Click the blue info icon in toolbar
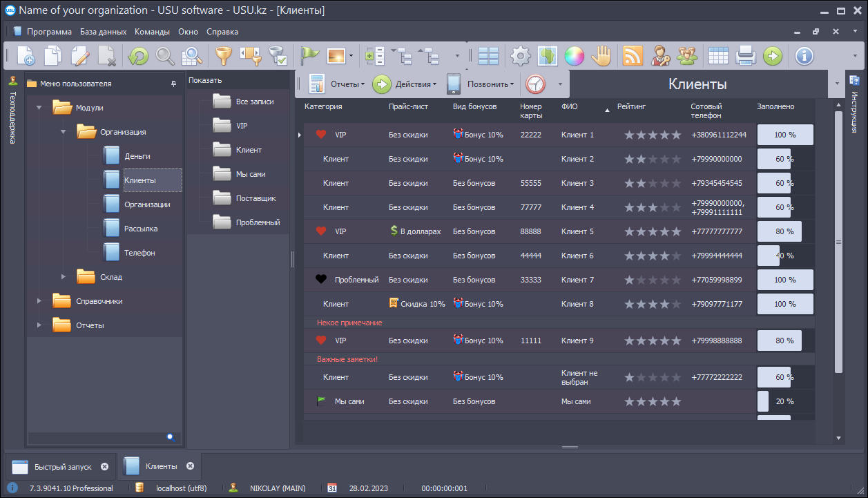The image size is (868, 498). point(804,56)
